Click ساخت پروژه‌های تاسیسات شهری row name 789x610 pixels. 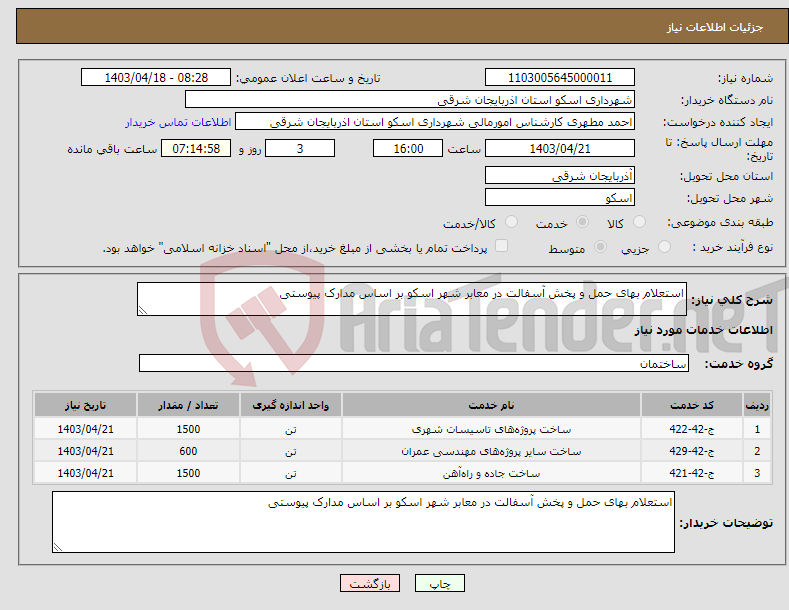point(491,429)
